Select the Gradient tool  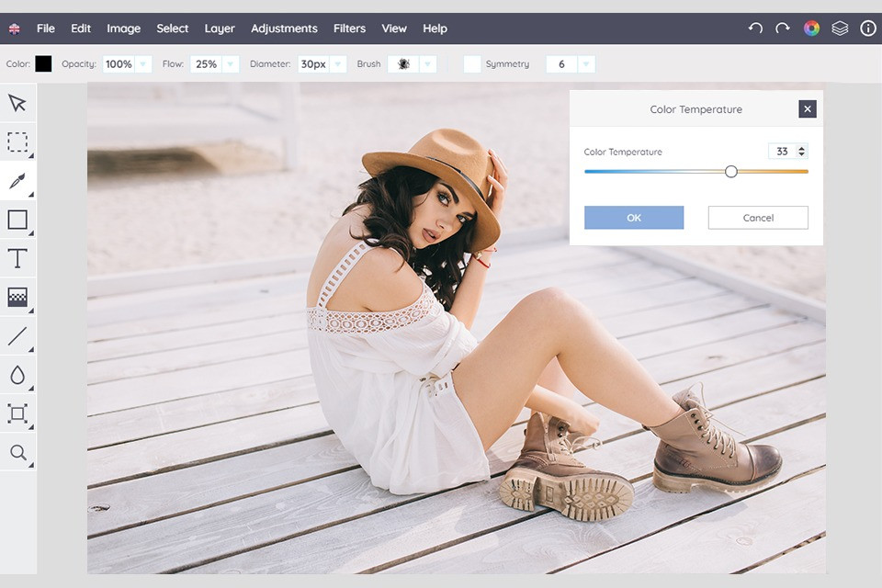17,297
